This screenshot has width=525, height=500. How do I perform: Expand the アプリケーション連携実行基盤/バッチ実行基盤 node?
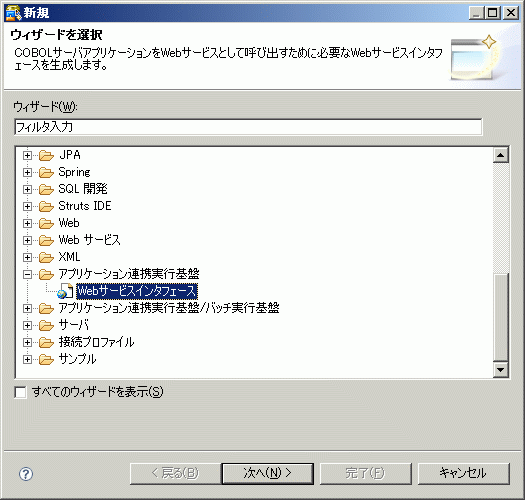(x=27, y=308)
